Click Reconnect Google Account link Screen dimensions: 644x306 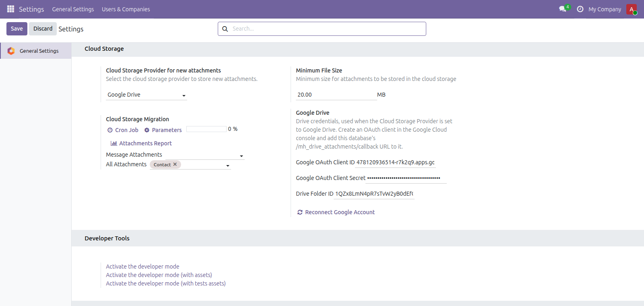coord(340,212)
